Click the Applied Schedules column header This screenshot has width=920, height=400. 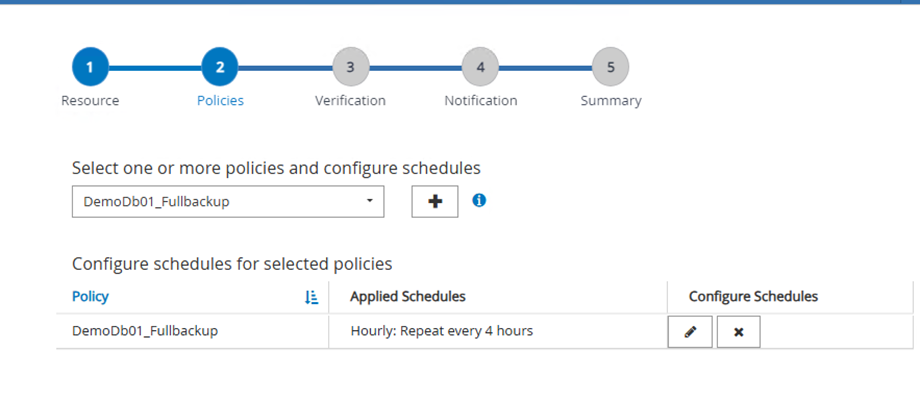[x=408, y=297]
